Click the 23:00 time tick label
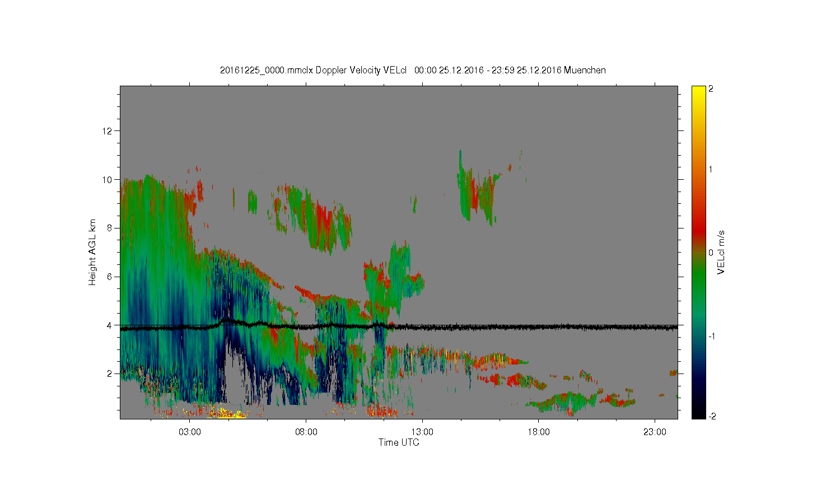This screenshot has height=504, width=840. pyautogui.click(x=655, y=432)
